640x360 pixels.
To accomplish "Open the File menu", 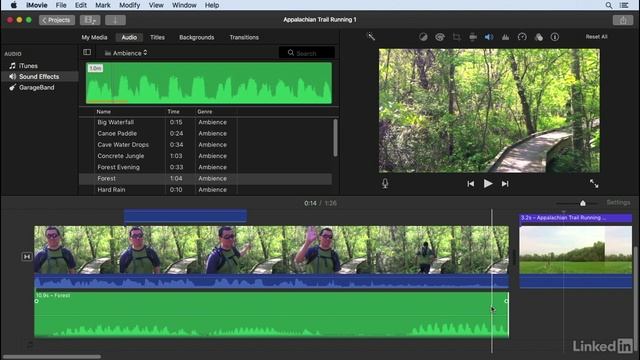I will coord(61,5).
